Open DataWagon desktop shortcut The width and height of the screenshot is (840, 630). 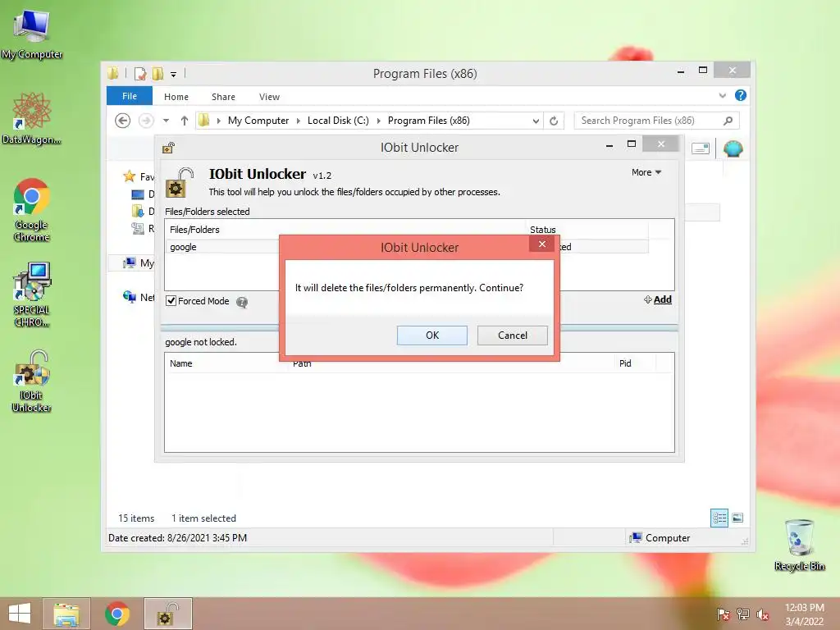point(32,118)
